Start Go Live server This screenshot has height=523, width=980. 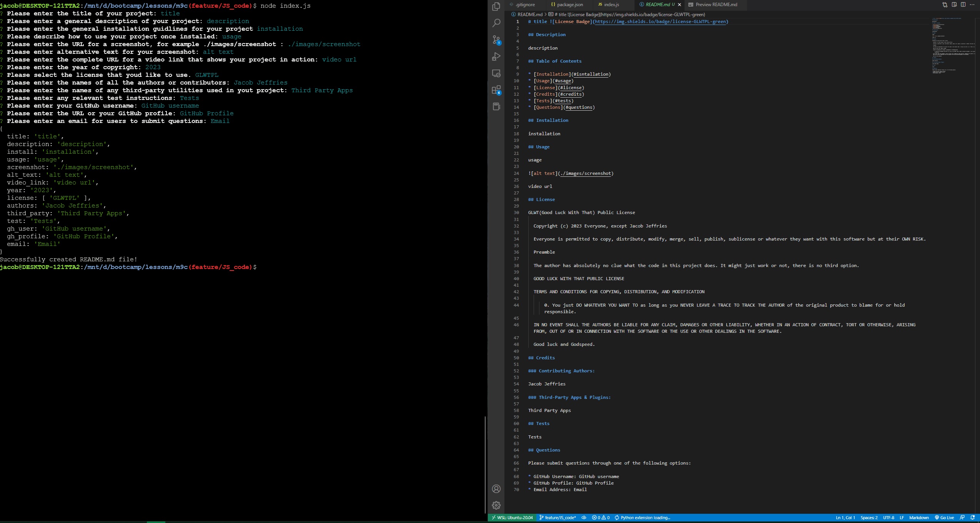tap(944, 518)
